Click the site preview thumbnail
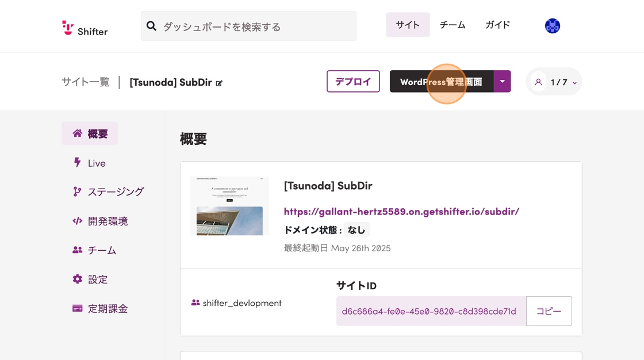This screenshot has height=360, width=644. point(229,206)
